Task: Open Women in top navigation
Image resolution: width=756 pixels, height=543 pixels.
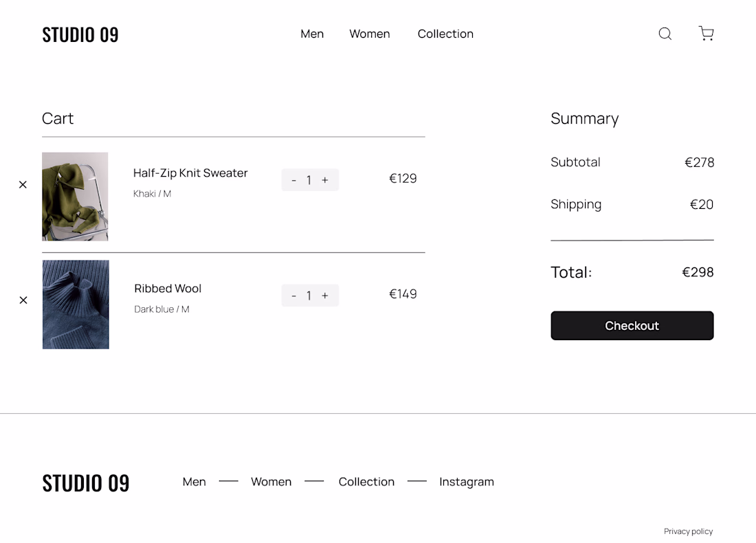Action: tap(370, 34)
